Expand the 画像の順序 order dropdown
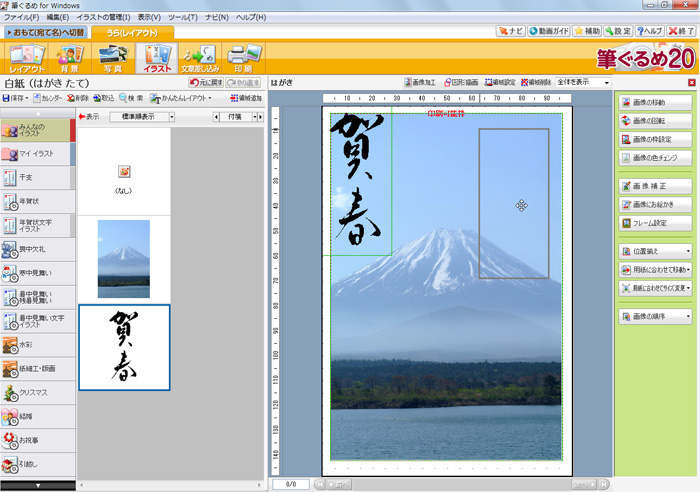Viewport: 700px width, 492px height. (x=655, y=316)
